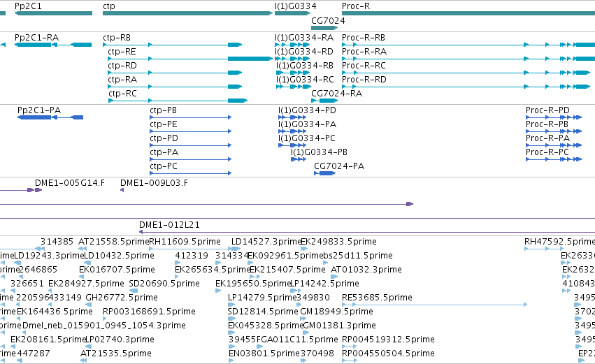This screenshot has height=364, width=595.
Task: Click EST SD20690.5prime label
Action: coord(164,284)
